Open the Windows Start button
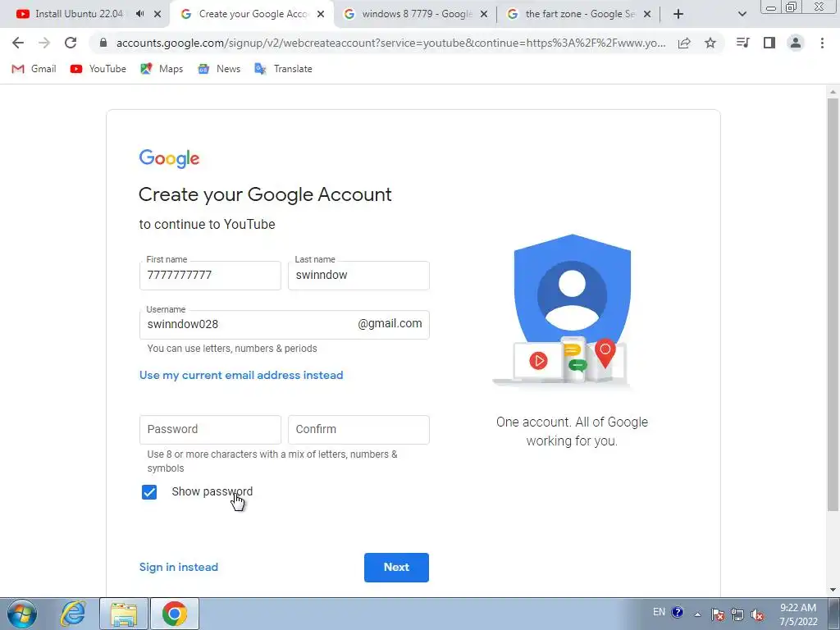840x630 pixels. (x=21, y=614)
